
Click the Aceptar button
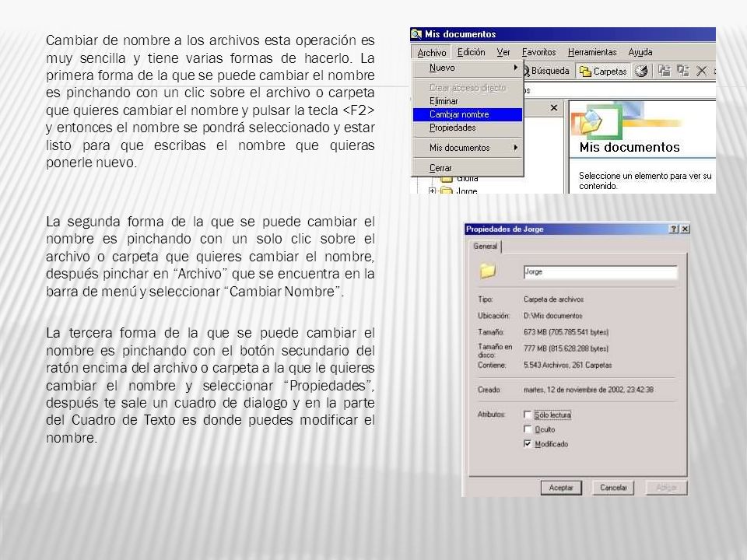click(x=561, y=488)
